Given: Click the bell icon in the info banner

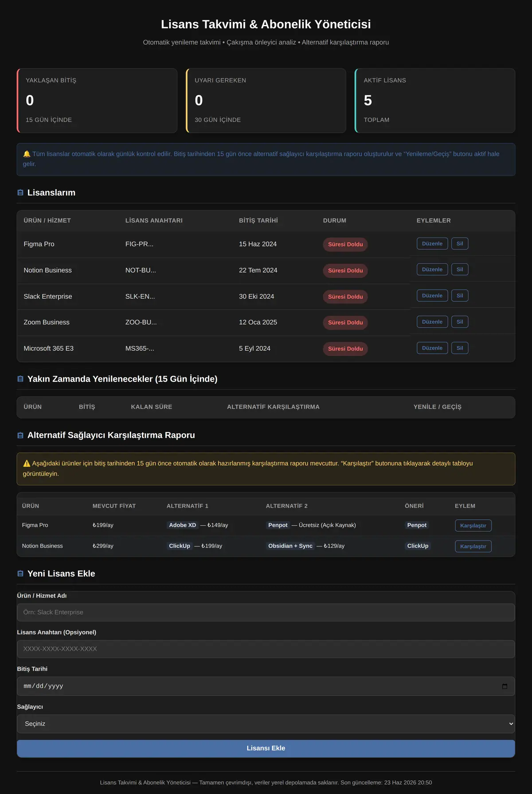Looking at the screenshot, I should [x=27, y=154].
